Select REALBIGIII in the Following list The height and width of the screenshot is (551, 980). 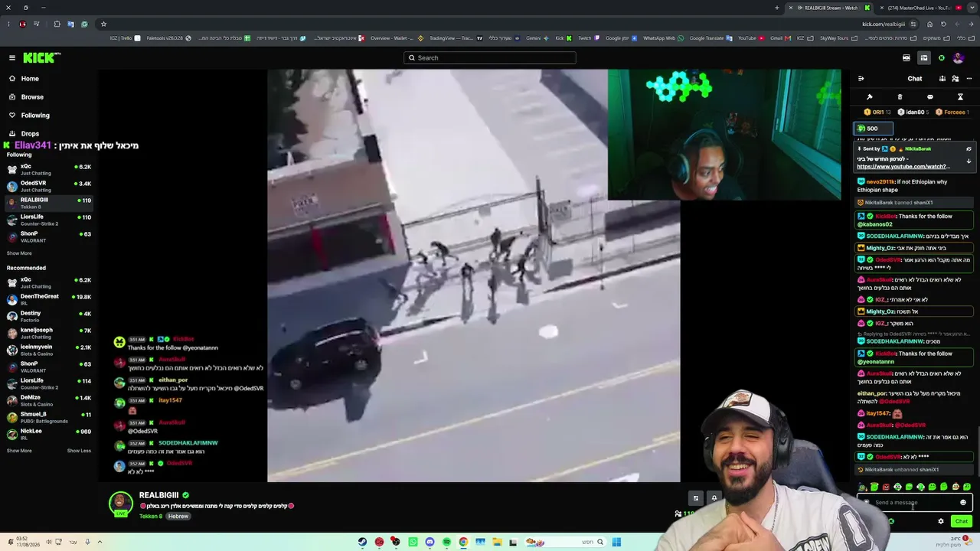(49, 203)
